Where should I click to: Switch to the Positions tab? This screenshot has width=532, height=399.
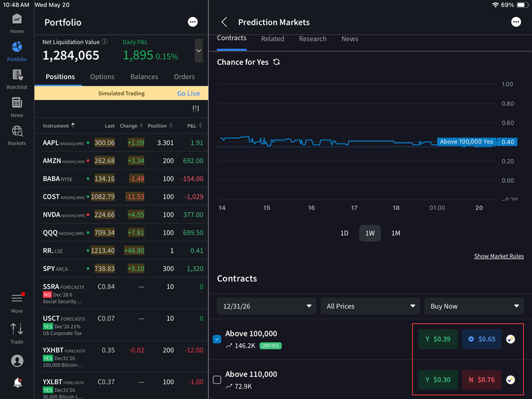point(60,77)
